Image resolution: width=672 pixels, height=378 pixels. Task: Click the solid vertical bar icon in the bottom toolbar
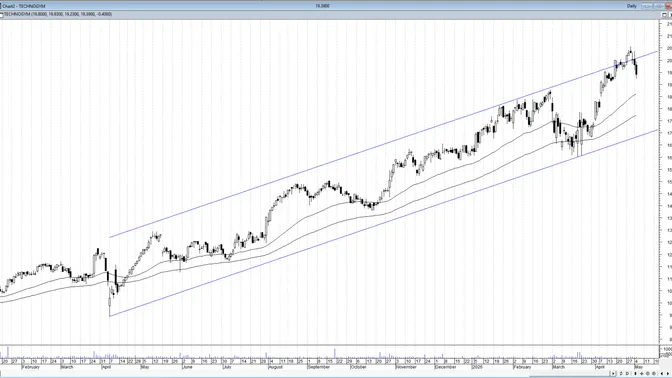coord(636,374)
